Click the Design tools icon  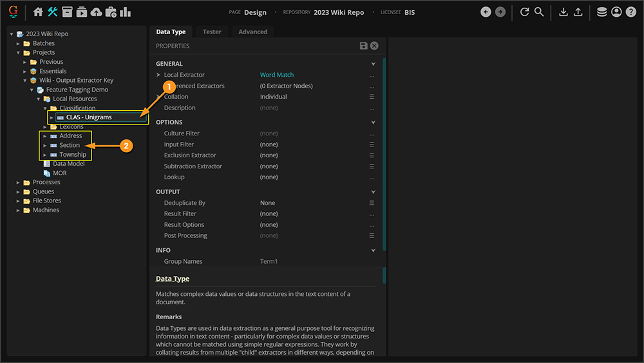(53, 12)
